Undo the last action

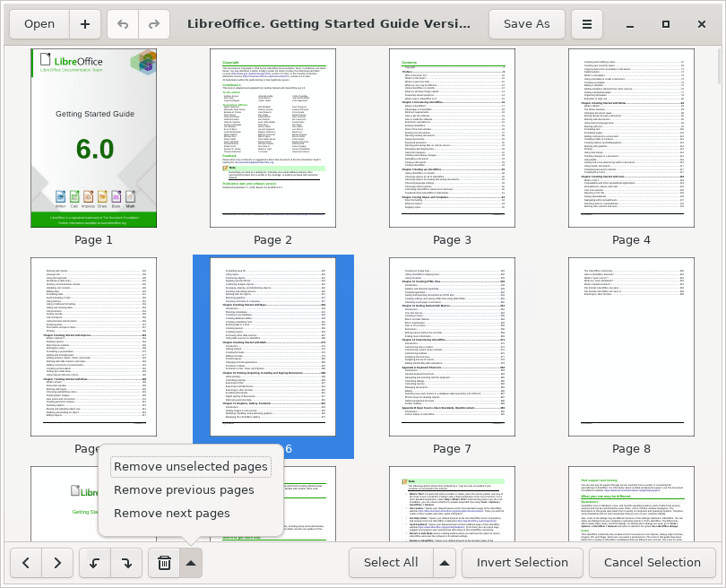click(123, 24)
